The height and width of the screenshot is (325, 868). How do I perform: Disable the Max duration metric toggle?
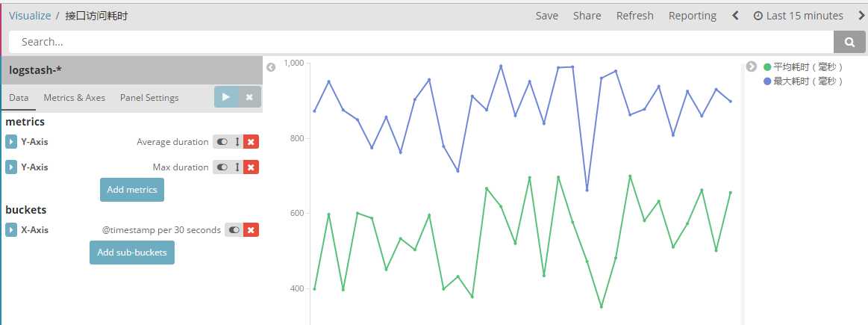coord(222,167)
